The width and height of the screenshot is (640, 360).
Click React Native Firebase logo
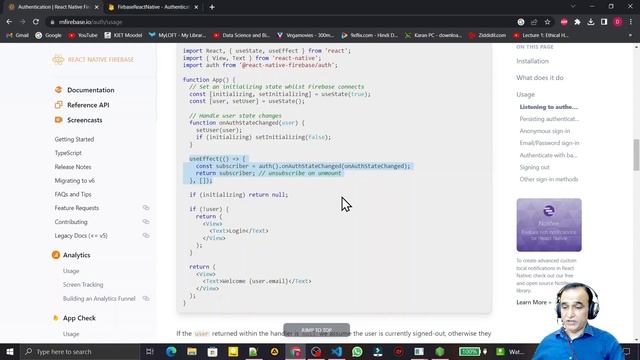click(x=93, y=60)
